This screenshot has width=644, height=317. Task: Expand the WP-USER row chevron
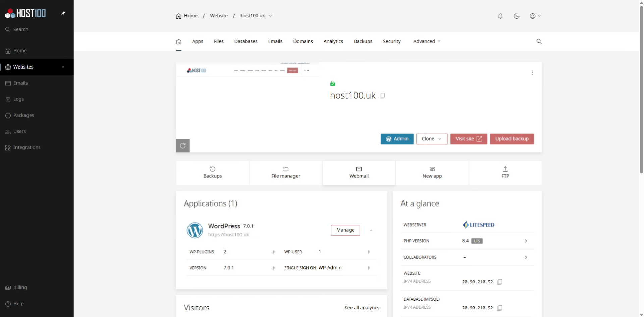point(369,252)
